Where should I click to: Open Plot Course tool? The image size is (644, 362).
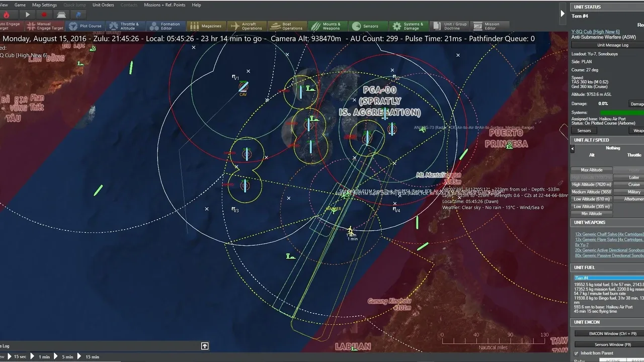(85, 26)
